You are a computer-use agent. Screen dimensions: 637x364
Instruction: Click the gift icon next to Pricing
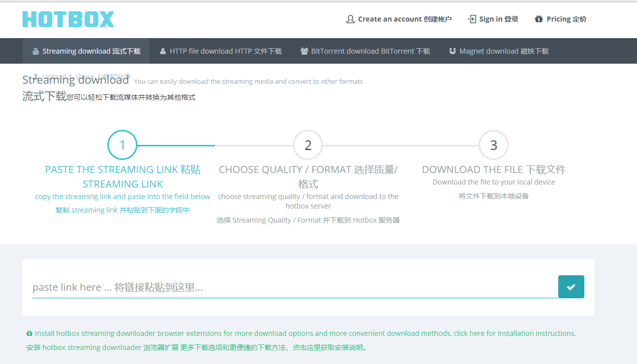[x=539, y=19]
